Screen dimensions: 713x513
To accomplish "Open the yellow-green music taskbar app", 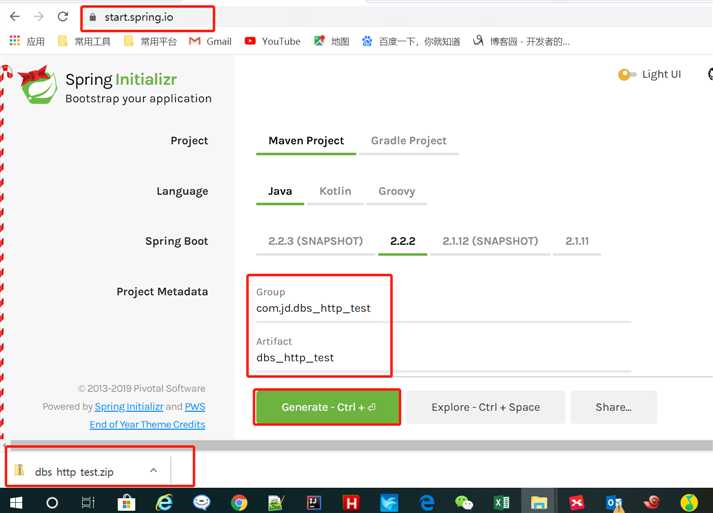I will point(689,503).
